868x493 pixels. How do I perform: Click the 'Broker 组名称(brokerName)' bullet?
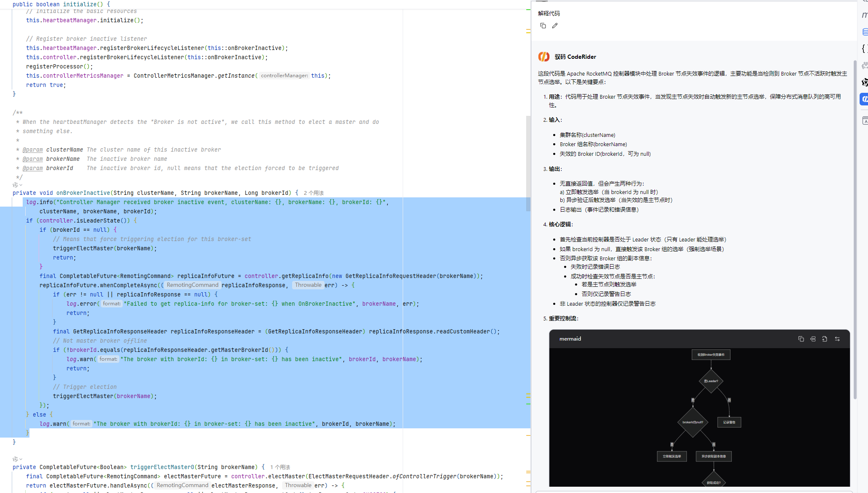[x=593, y=144]
